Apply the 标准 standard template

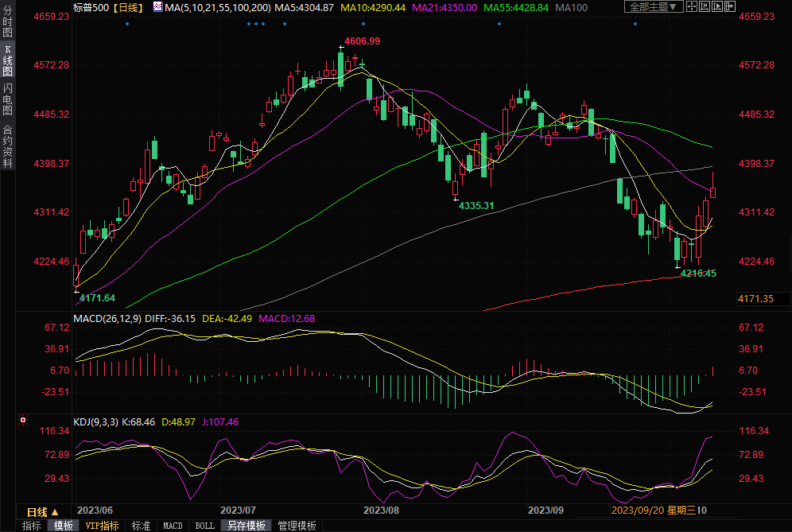click(141, 526)
